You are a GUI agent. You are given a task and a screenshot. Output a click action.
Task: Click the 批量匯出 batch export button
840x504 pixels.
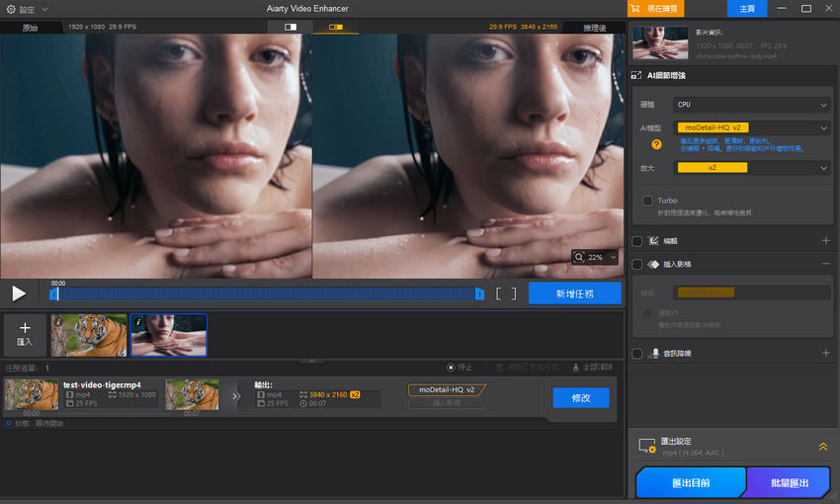coord(790,482)
